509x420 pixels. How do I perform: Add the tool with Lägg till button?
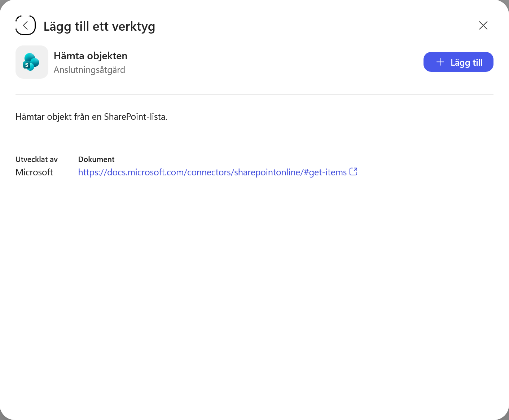point(458,62)
